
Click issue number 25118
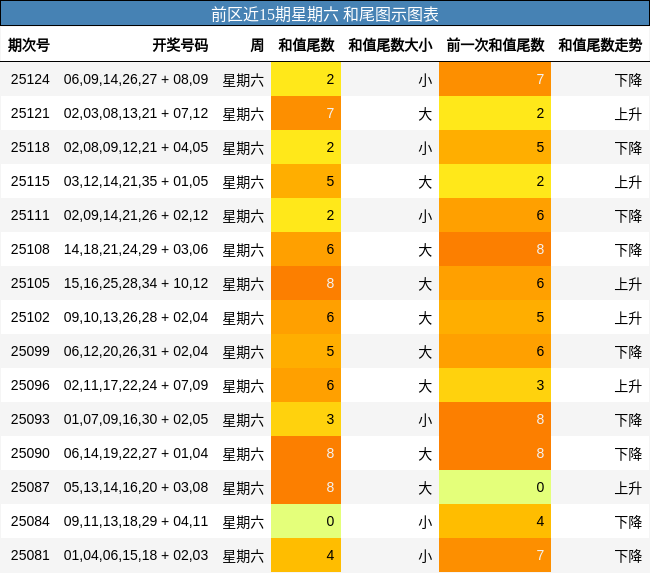30,147
